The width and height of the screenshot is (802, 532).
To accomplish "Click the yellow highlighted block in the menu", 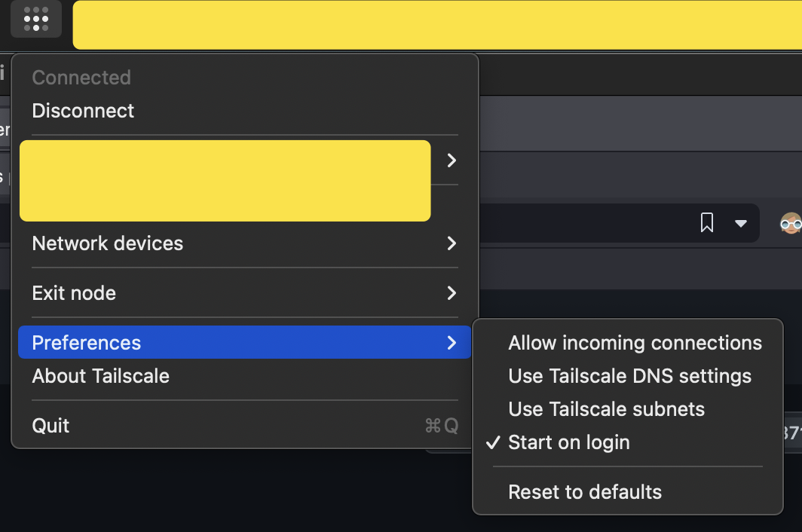I will (x=225, y=181).
